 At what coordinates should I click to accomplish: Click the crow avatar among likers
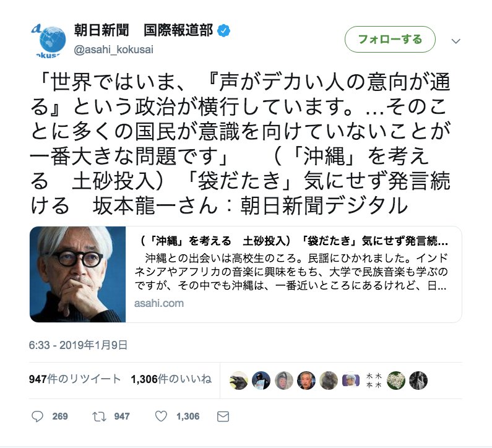pos(239,381)
